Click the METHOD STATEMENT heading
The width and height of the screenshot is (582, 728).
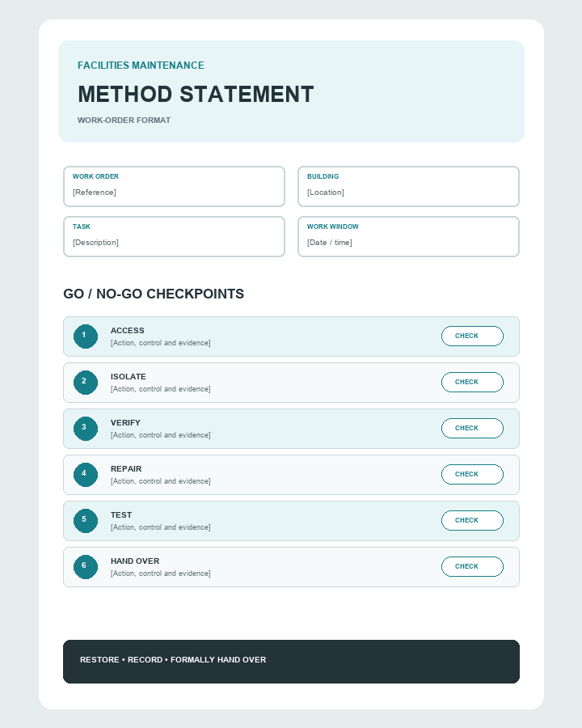pos(196,95)
